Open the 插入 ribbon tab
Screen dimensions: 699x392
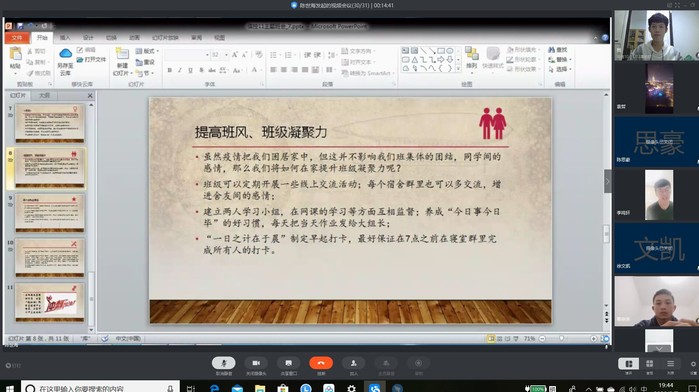click(x=65, y=37)
